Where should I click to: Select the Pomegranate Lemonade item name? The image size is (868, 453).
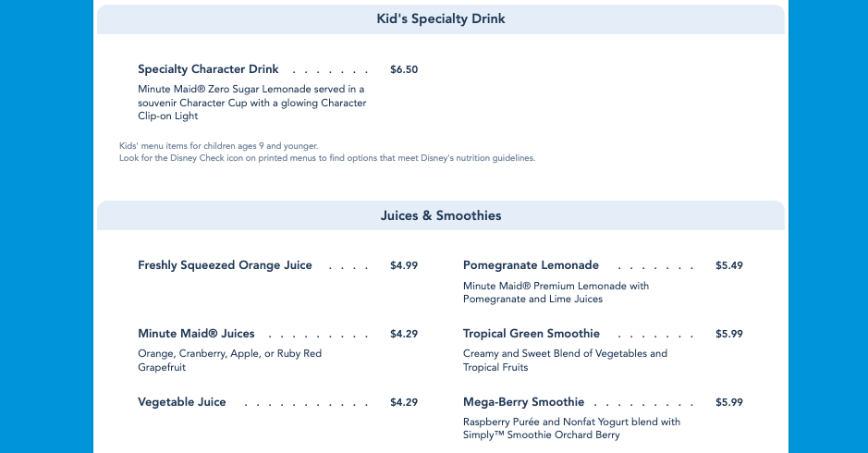pyautogui.click(x=531, y=265)
